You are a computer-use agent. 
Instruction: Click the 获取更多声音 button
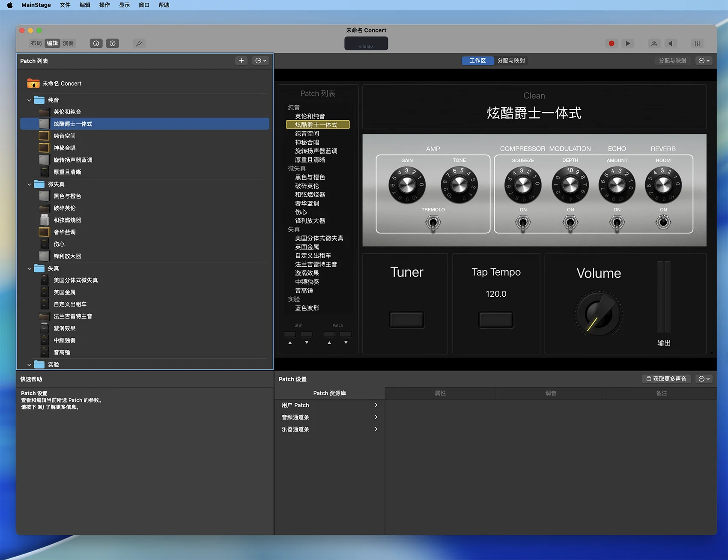coord(666,379)
